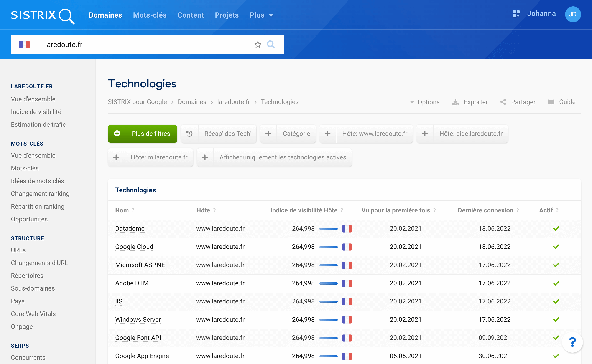Click the French flag country selector
Screen dimensions: 592x364
point(24,45)
